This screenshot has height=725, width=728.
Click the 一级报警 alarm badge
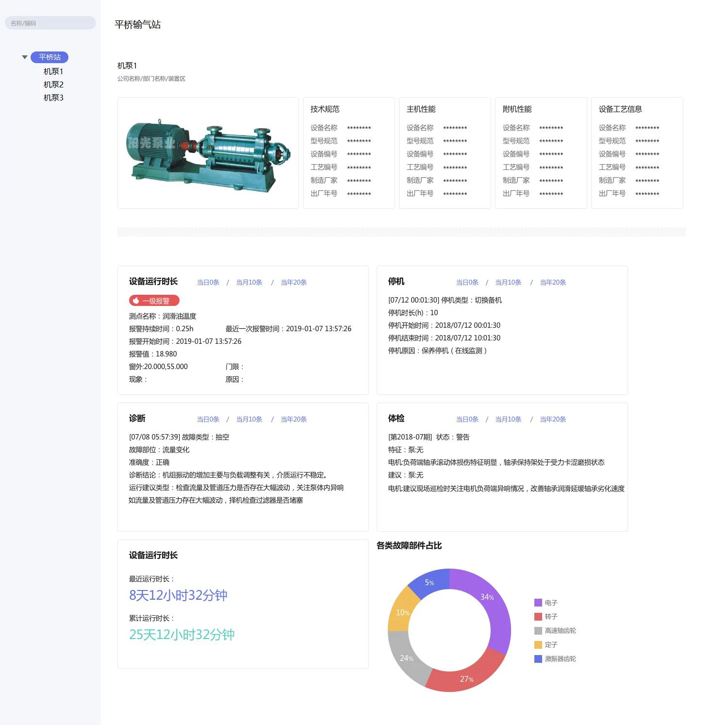coord(154,301)
